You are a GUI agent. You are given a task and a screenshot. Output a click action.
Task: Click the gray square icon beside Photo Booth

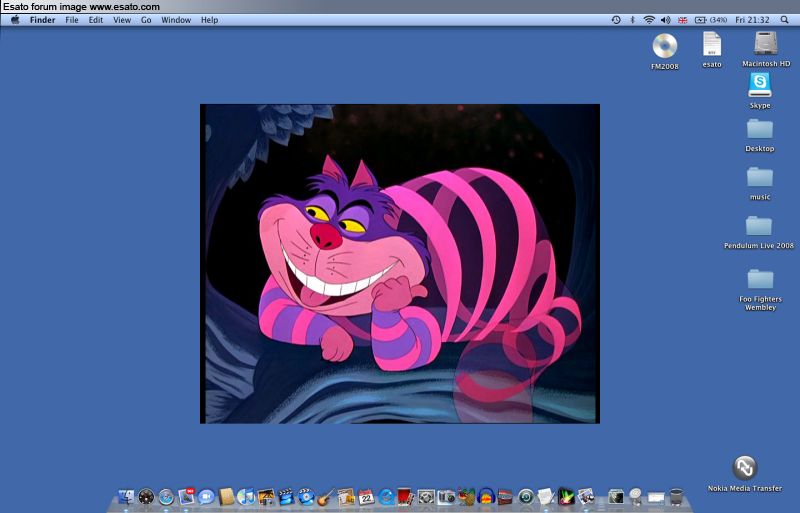[x=426, y=497]
